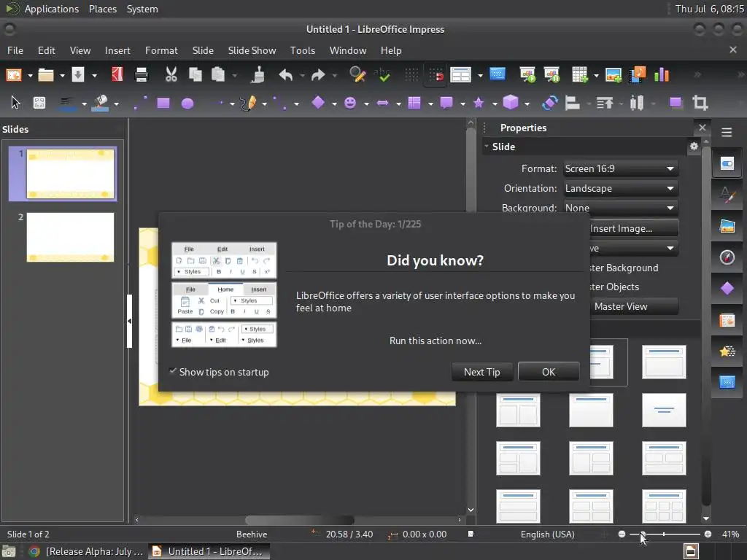Click the Cut scissors icon
The width and height of the screenshot is (747, 560).
171,75
